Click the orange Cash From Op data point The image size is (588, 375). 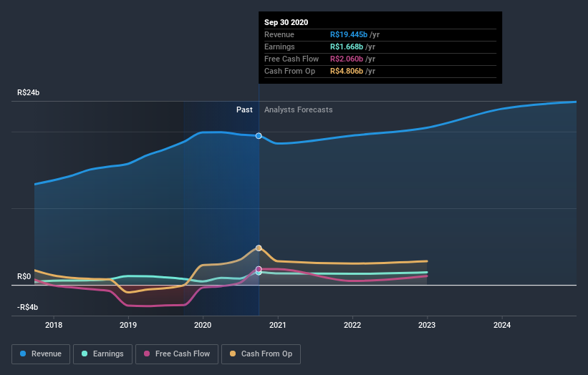click(x=259, y=248)
